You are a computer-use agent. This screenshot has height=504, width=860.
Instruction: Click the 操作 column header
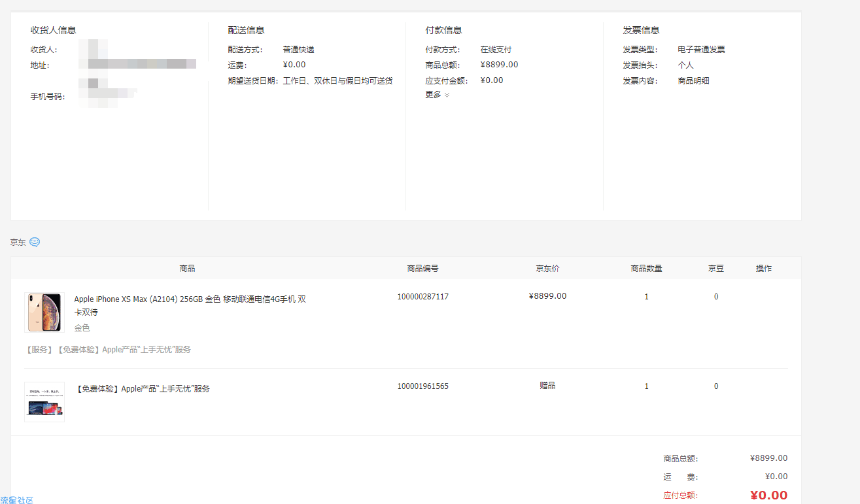tap(764, 269)
